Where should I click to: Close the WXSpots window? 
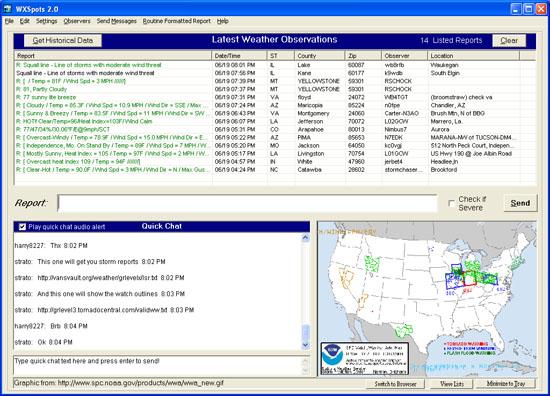541,9
